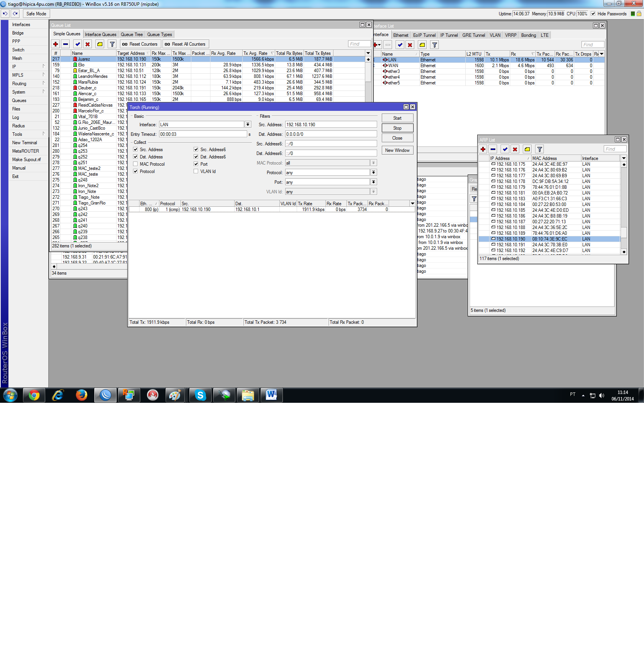Open Queues in the sidebar menu
This screenshot has width=644, height=646.
(19, 101)
